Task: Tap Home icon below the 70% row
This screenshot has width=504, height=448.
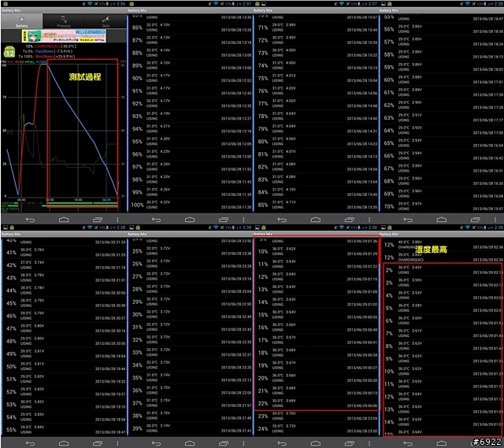Action: pyautogui.click(x=441, y=220)
